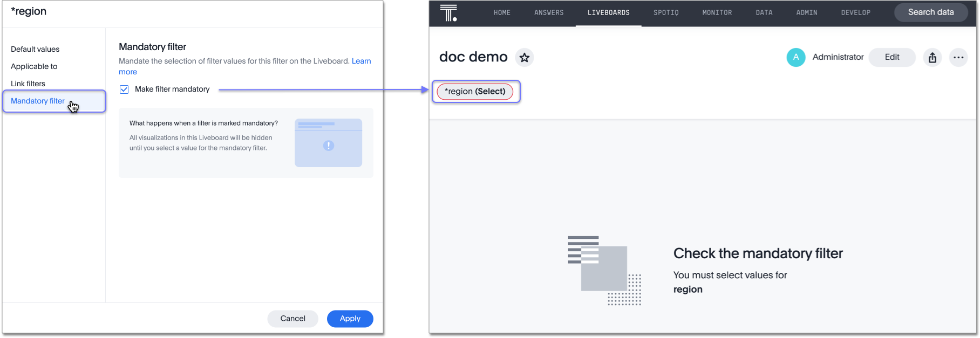Click the Search data field

tap(930, 12)
